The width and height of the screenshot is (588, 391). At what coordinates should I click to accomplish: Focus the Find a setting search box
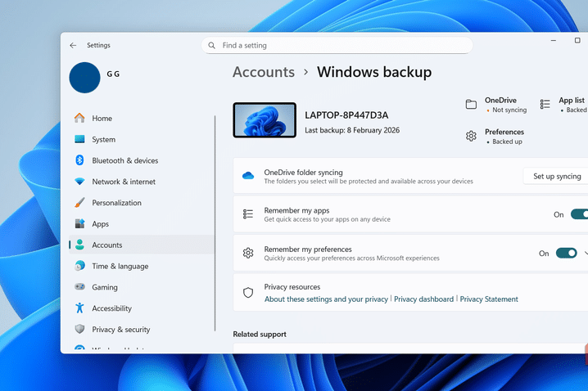(337, 45)
